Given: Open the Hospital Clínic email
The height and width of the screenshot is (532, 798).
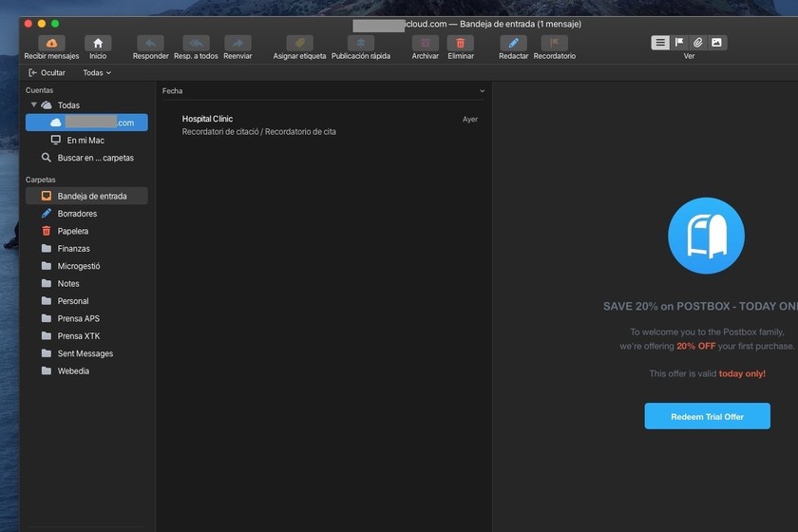Looking at the screenshot, I should pyautogui.click(x=324, y=125).
